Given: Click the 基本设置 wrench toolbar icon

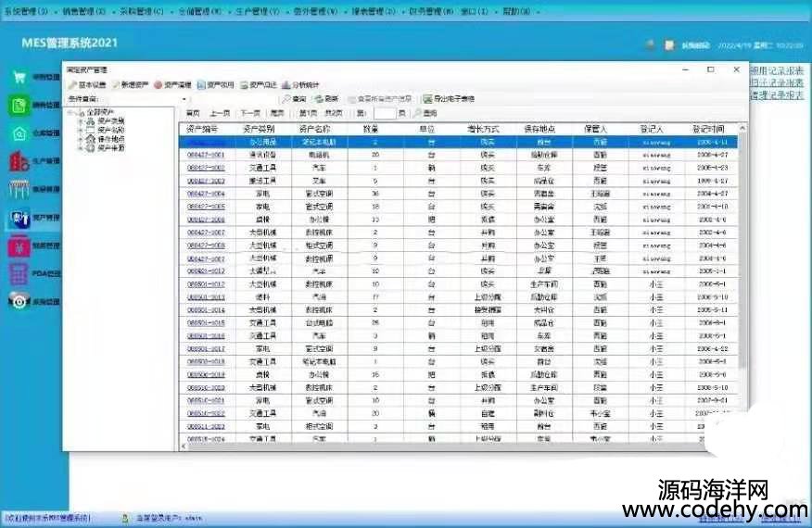Looking at the screenshot, I should coord(73,85).
